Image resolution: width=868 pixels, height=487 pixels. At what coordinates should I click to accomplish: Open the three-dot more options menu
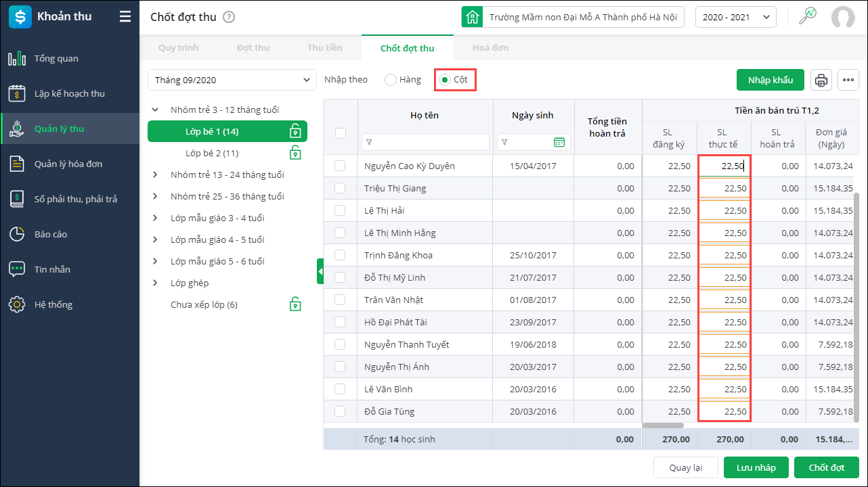(848, 80)
